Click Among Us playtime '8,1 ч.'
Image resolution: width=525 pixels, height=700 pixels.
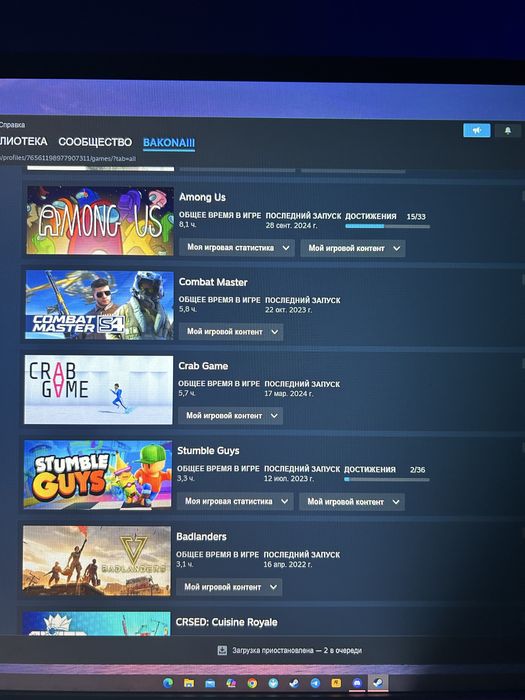tap(188, 225)
